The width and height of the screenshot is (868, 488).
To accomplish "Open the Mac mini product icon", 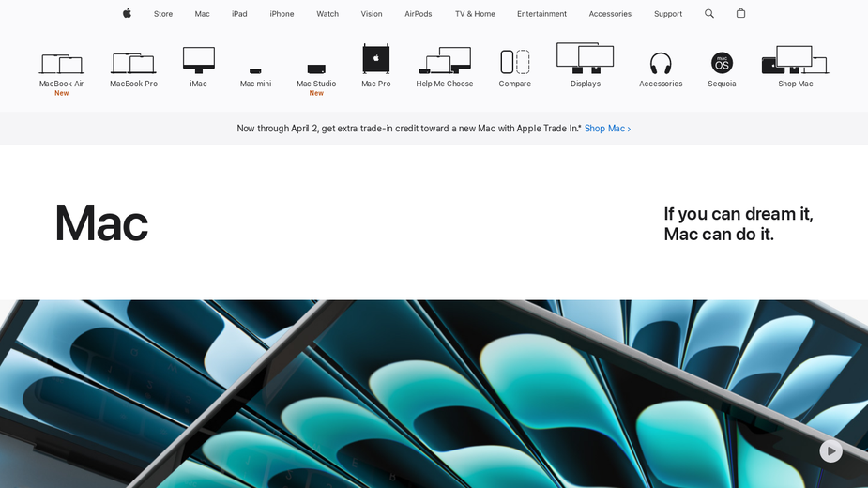I will click(x=255, y=70).
